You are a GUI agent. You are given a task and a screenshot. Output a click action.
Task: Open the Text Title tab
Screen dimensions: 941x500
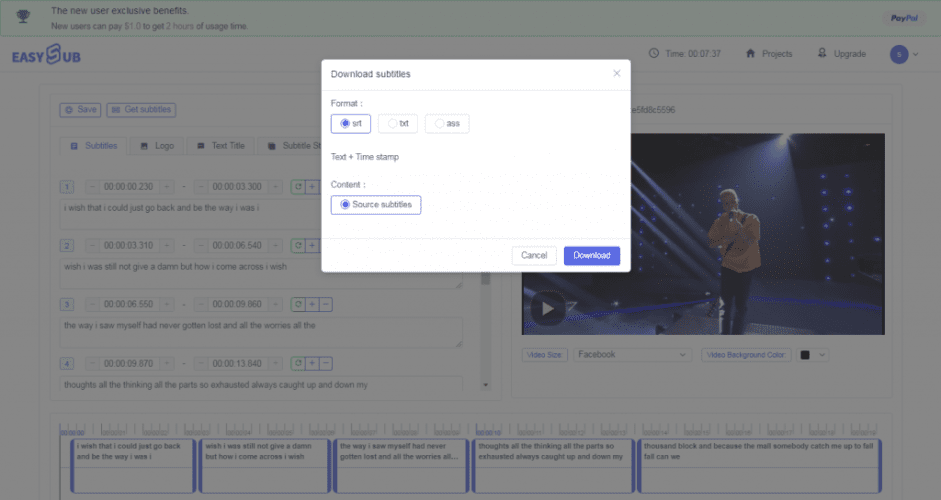(220, 146)
